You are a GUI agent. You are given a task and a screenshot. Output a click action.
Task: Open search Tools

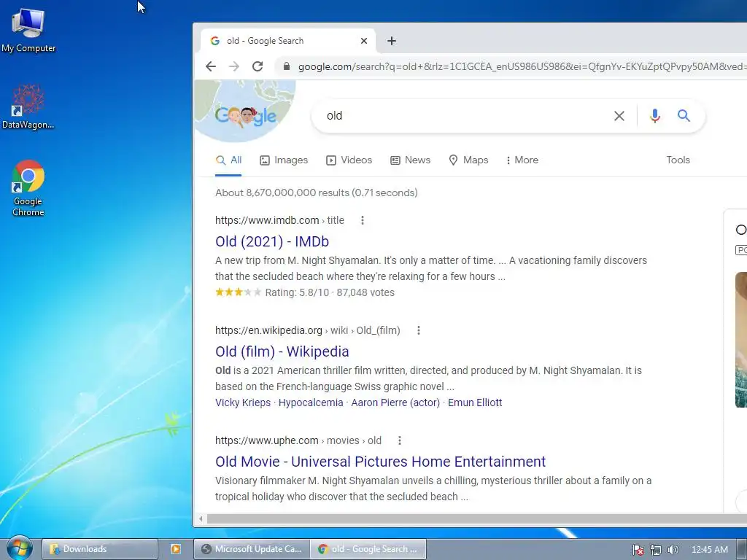[678, 160]
